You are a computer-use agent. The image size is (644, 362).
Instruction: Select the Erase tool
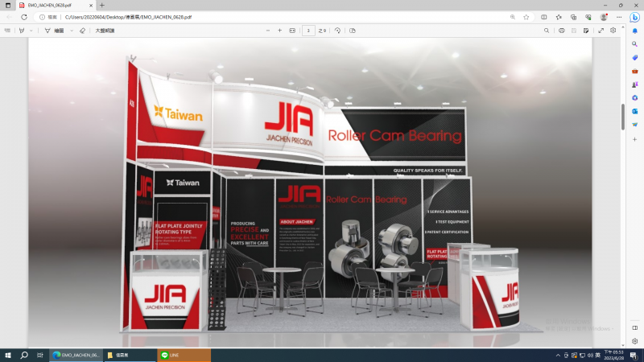point(82,31)
